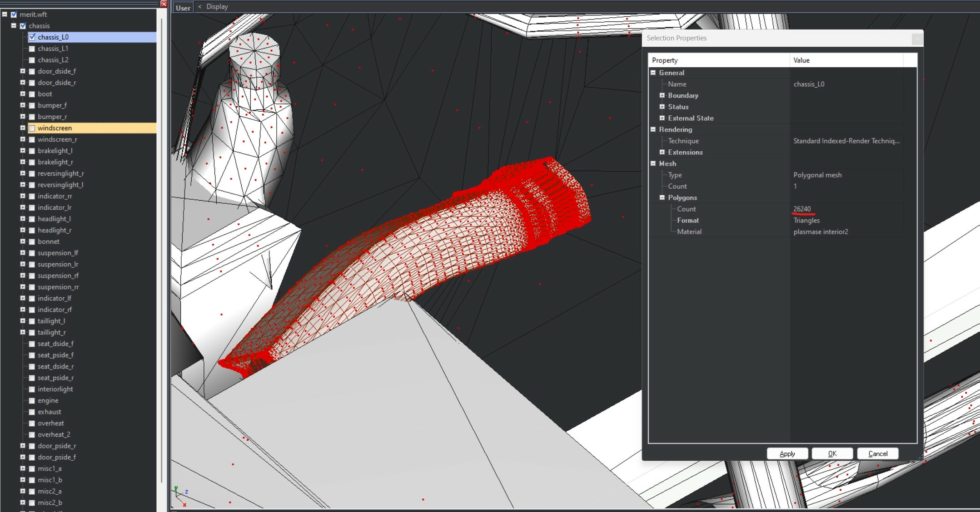Expand the External State property group
The width and height of the screenshot is (980, 512).
662,118
